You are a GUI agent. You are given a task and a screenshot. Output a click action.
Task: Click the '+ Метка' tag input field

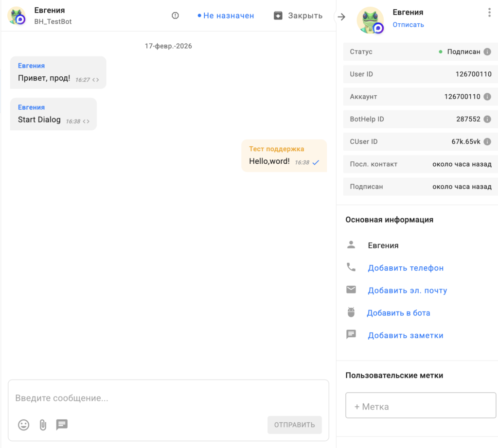[x=421, y=406]
